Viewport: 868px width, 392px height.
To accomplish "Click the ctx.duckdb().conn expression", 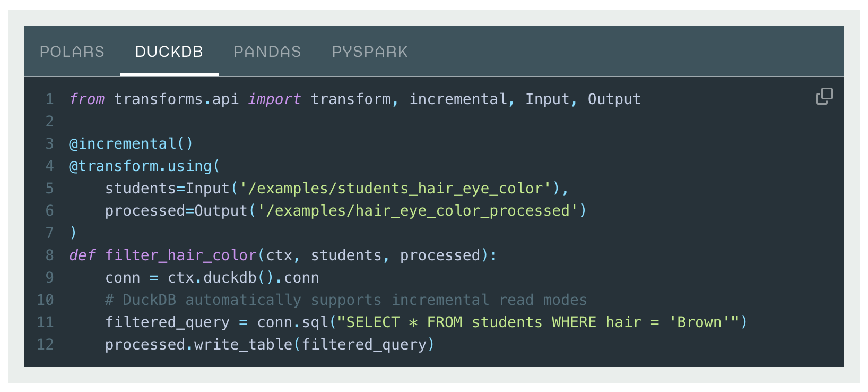I will pos(242,277).
